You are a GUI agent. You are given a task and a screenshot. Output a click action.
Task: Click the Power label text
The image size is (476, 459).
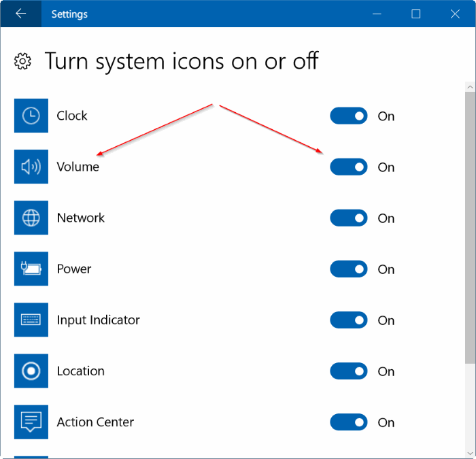(74, 269)
